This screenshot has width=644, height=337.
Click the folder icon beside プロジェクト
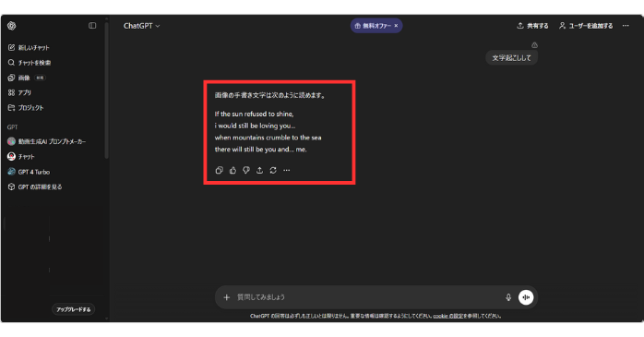coord(11,108)
